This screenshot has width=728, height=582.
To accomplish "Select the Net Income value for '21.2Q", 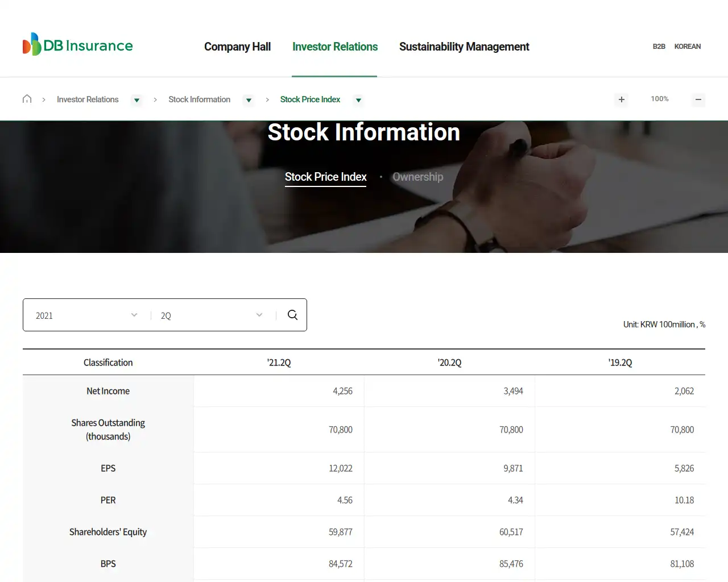I will [344, 391].
